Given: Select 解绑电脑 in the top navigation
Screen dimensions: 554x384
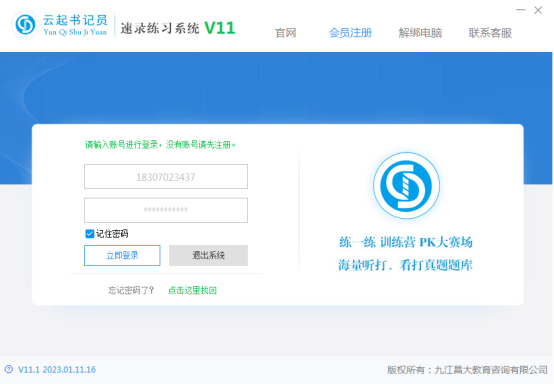Looking at the screenshot, I should [420, 33].
